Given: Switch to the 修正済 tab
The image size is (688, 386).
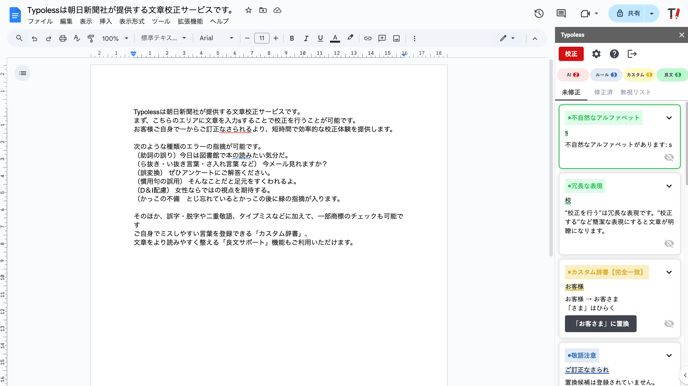Looking at the screenshot, I should (x=603, y=92).
